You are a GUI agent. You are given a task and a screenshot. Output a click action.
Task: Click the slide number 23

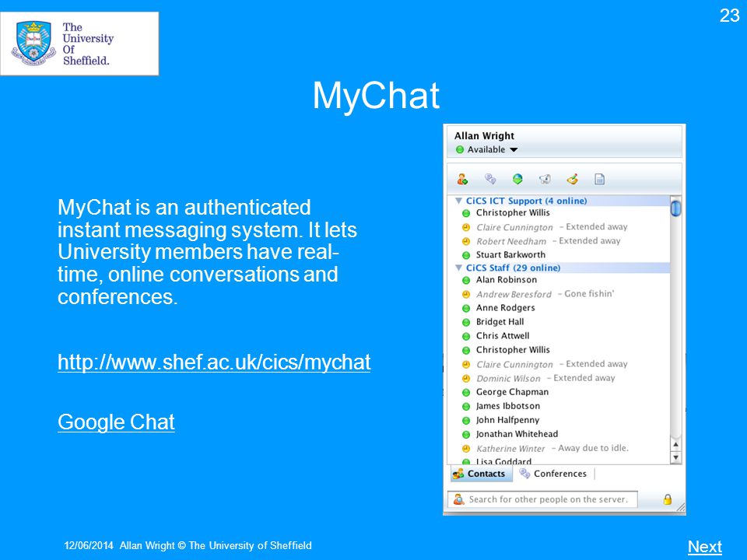point(729,16)
